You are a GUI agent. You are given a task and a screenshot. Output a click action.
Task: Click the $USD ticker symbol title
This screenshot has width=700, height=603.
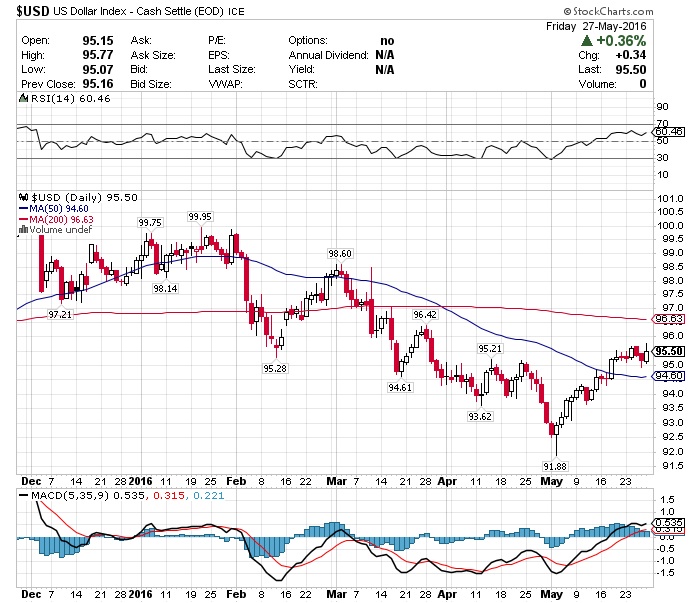point(33,11)
